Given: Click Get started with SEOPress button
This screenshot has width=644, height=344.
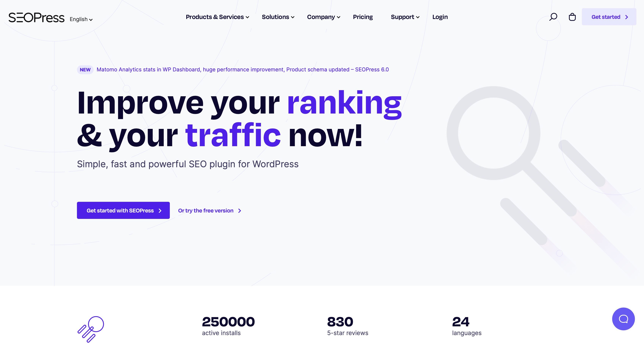Looking at the screenshot, I should click(x=123, y=210).
